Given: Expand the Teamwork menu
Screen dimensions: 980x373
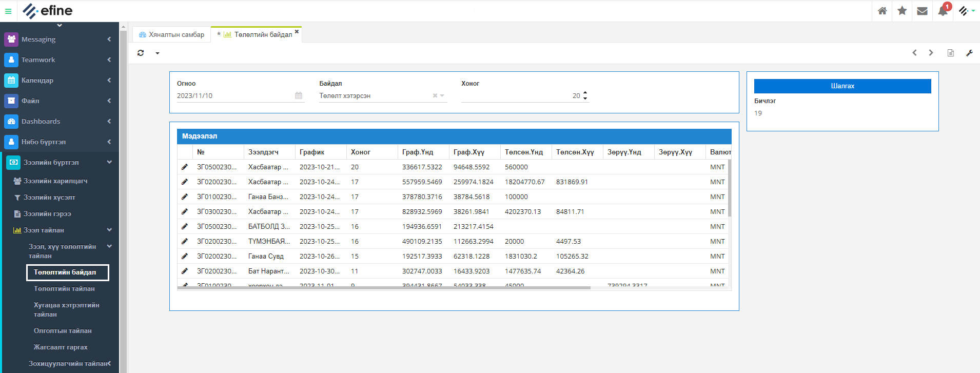Looking at the screenshot, I should (60, 60).
